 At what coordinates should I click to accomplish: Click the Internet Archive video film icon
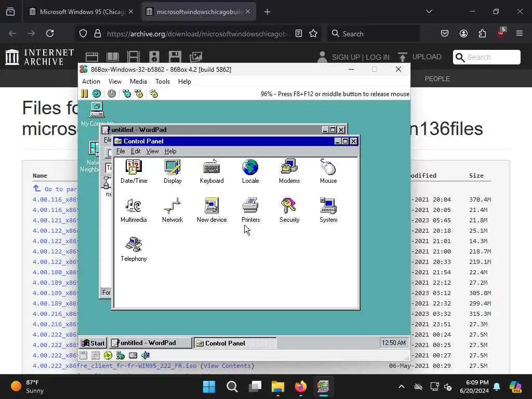click(134, 57)
